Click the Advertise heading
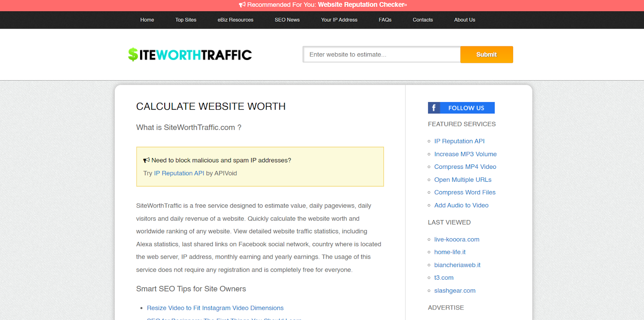The height and width of the screenshot is (320, 644). coord(446,308)
